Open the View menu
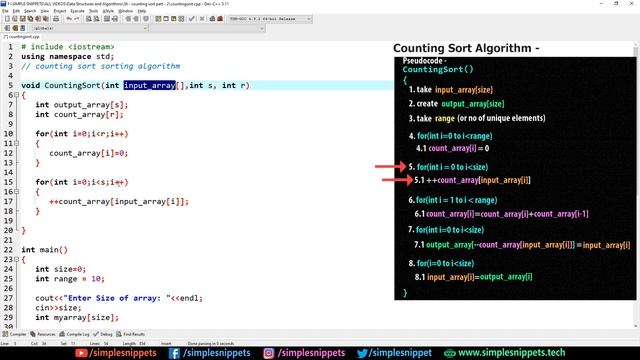 (x=44, y=11)
